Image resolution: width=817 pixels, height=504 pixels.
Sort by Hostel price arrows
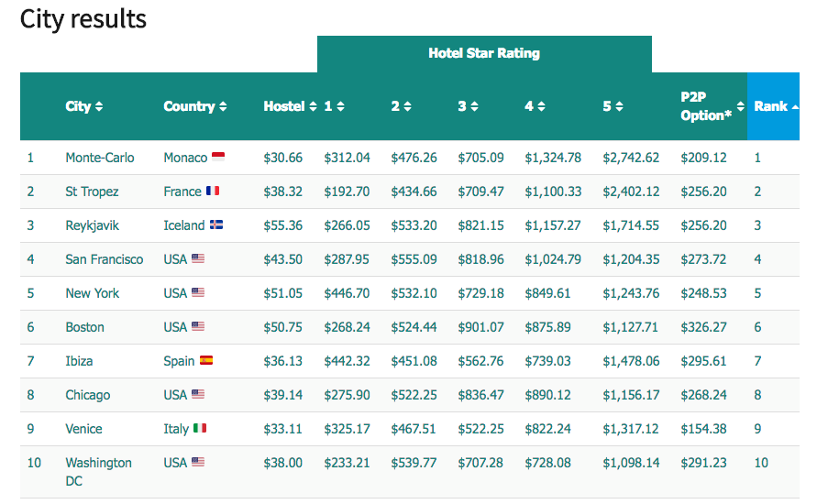point(313,106)
